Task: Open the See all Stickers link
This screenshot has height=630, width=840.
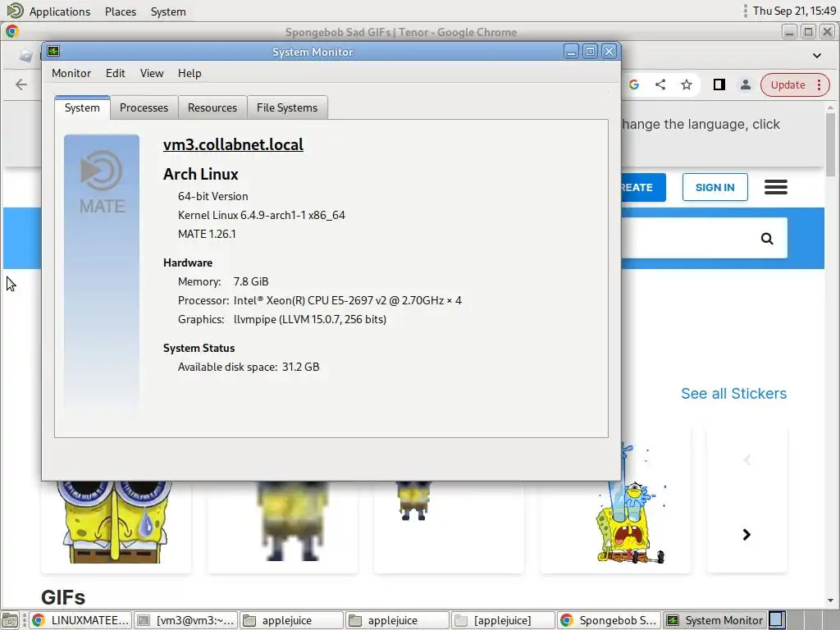Action: click(x=733, y=394)
